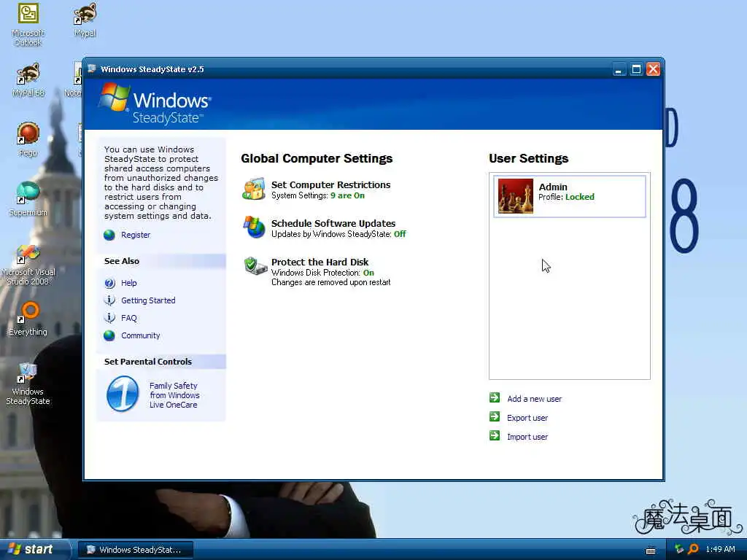
Task: Open the Getting Started link
Action: (148, 300)
